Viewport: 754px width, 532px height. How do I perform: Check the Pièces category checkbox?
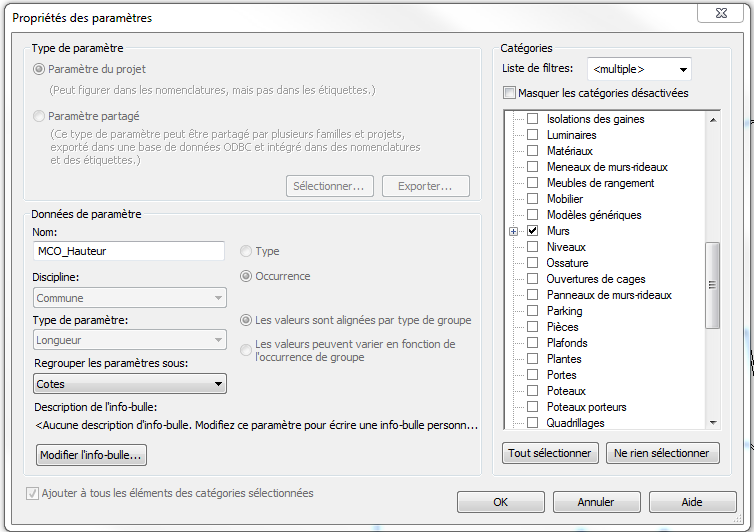point(532,327)
